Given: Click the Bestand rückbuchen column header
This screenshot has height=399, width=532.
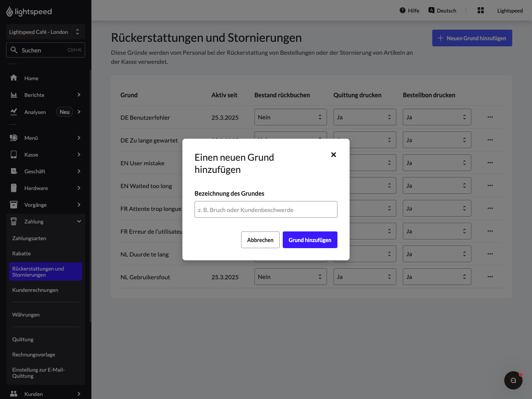Looking at the screenshot, I should [x=282, y=95].
